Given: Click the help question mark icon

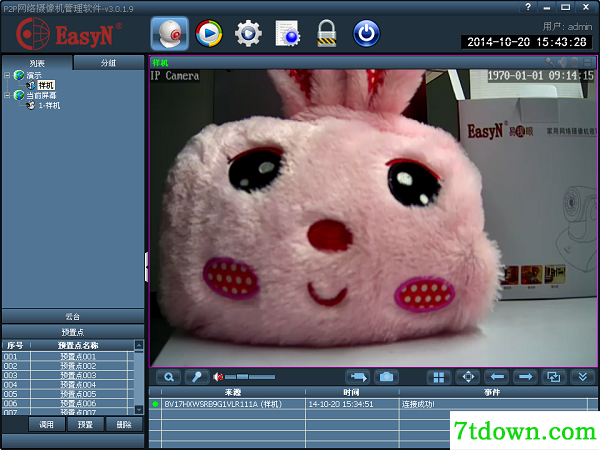Looking at the screenshot, I should click(x=528, y=7).
